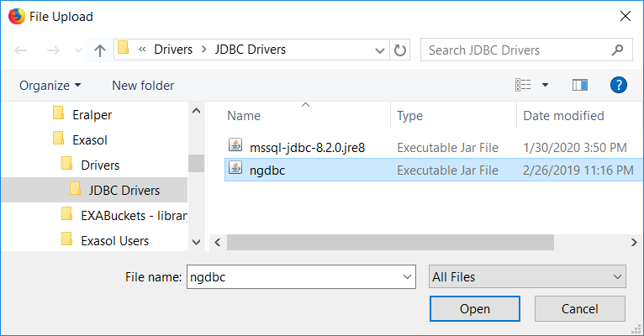Click the 1/30/2020 3:50 PM date cell

point(575,147)
